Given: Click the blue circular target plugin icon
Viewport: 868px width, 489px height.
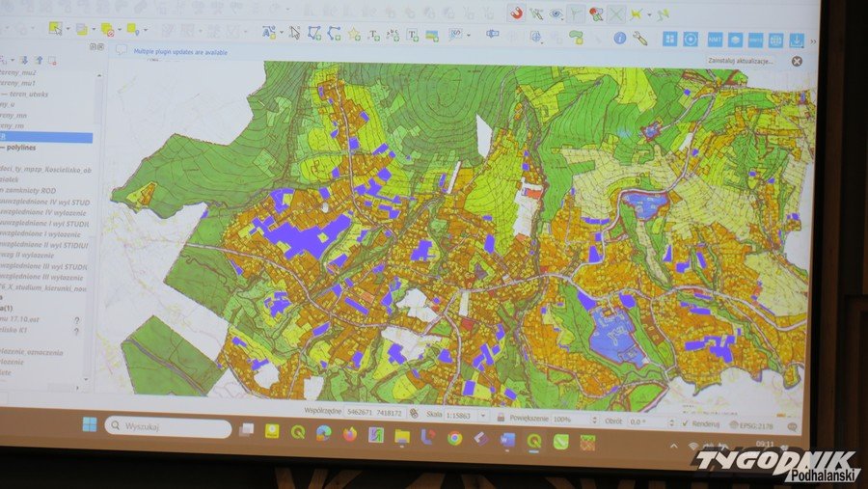Looking at the screenshot, I should 691,39.
